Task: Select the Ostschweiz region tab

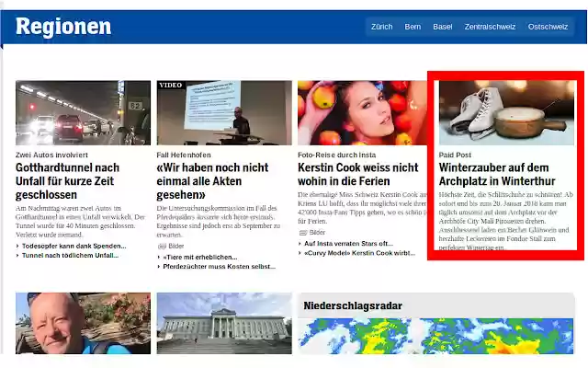Action: click(548, 27)
